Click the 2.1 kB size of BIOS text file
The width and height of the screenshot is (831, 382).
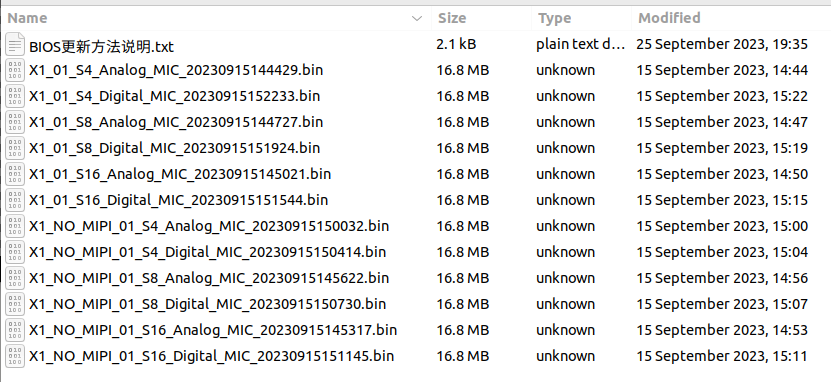click(456, 44)
